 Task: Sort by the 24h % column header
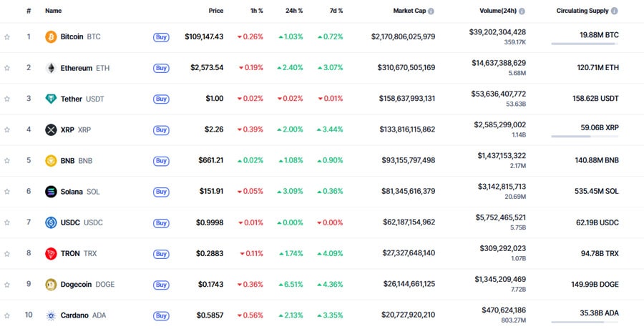click(294, 11)
